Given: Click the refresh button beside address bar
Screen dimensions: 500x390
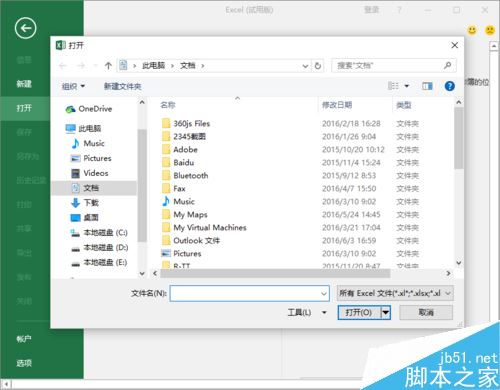Looking at the screenshot, I should point(318,66).
